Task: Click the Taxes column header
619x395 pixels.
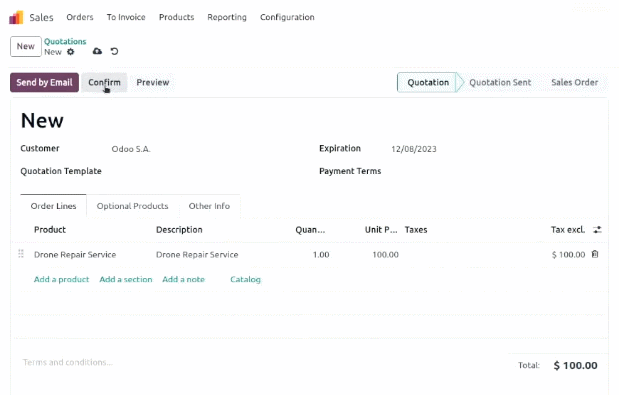Action: tap(416, 230)
